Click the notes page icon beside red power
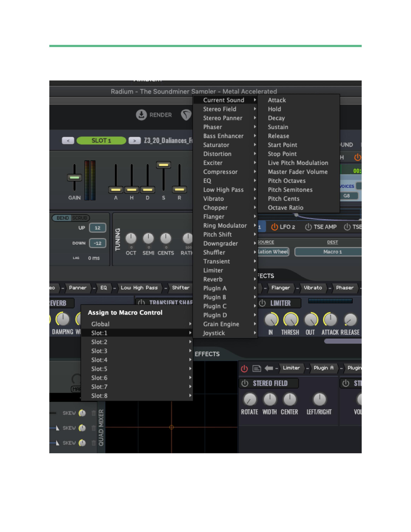The image size is (411, 532). point(256,368)
